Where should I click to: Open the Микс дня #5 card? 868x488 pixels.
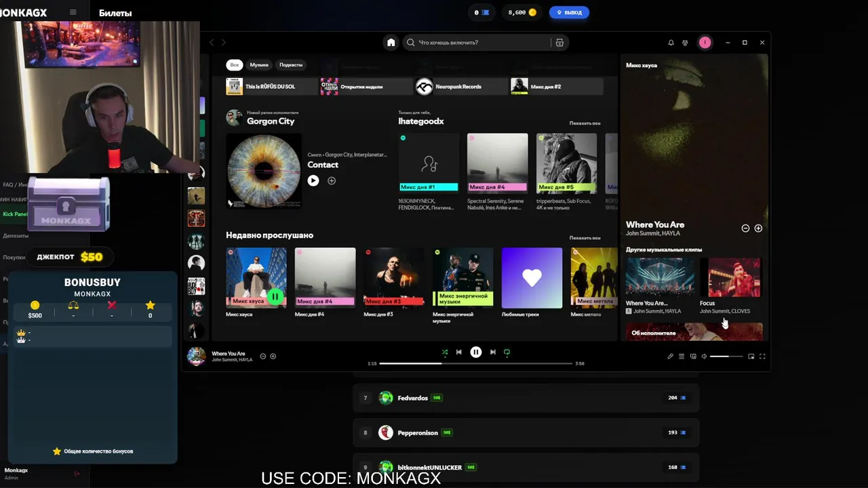(x=566, y=172)
